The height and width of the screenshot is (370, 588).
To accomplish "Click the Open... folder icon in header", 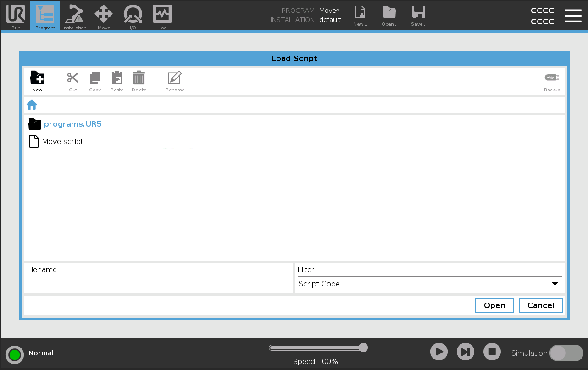I will coord(389,16).
